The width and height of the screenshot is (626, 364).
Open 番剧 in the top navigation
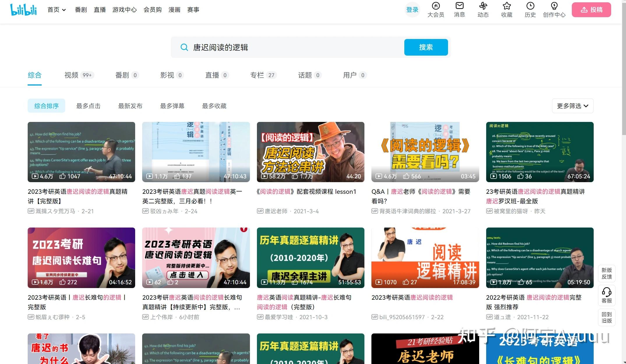(x=81, y=10)
